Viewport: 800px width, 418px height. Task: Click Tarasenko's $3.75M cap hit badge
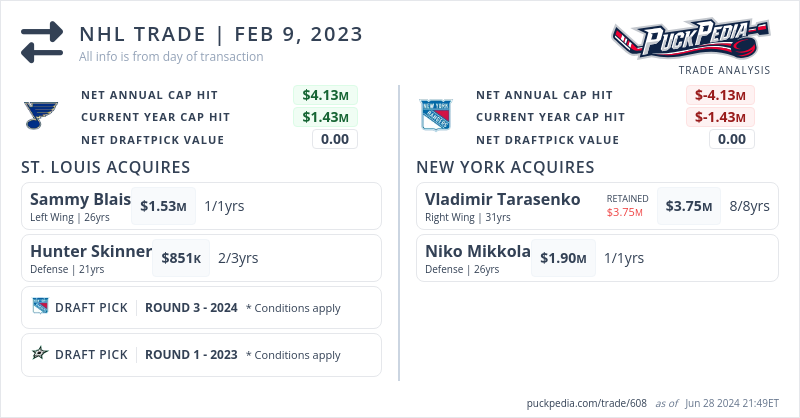point(690,206)
